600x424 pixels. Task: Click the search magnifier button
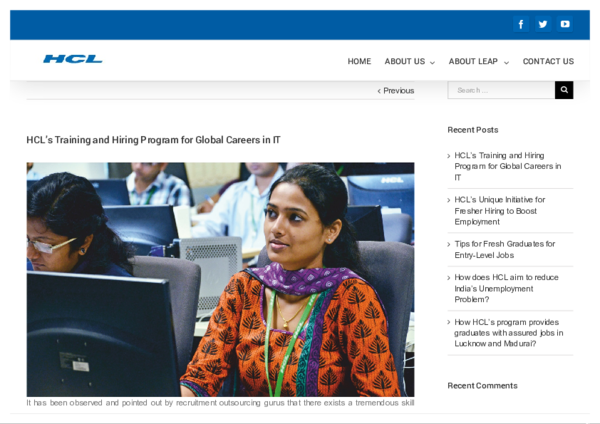(564, 90)
